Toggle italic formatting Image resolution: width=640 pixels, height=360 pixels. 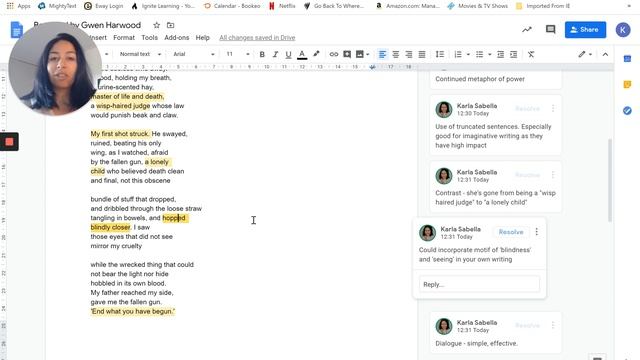pos(275,54)
